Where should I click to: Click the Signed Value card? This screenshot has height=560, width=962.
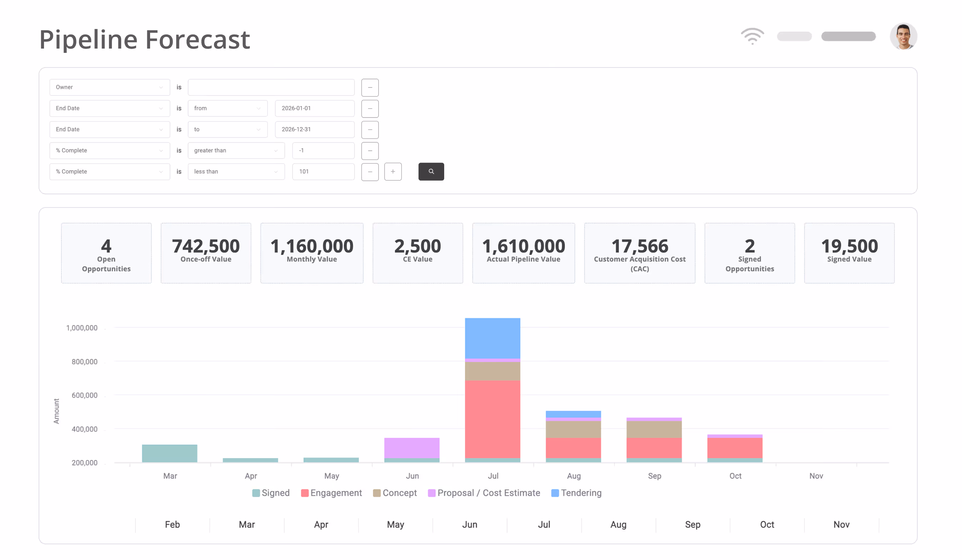849,253
